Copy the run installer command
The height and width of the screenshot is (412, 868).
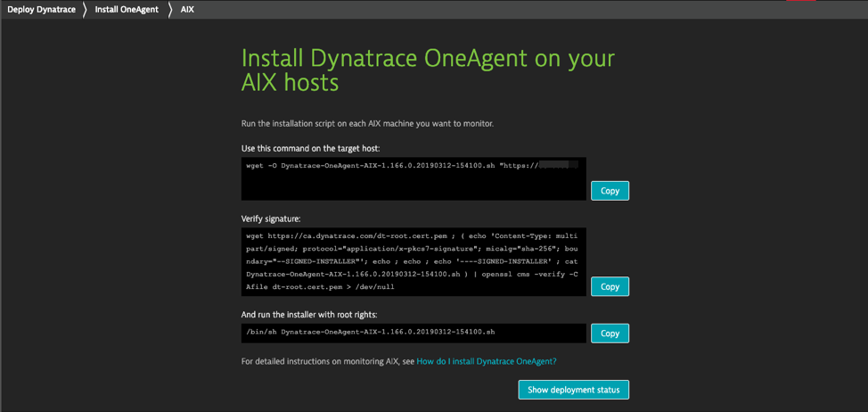click(610, 334)
